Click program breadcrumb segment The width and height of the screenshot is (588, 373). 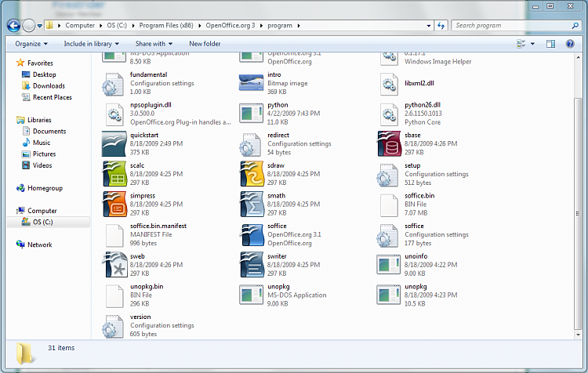tap(280, 26)
